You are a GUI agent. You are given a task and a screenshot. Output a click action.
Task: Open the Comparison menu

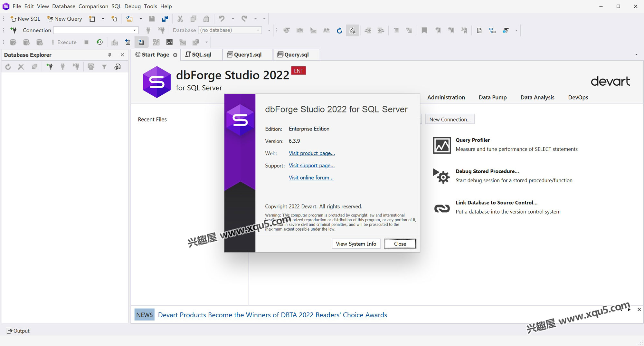(93, 6)
